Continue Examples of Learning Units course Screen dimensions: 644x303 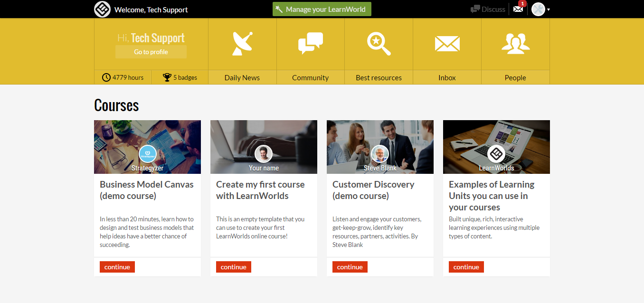coord(466,267)
